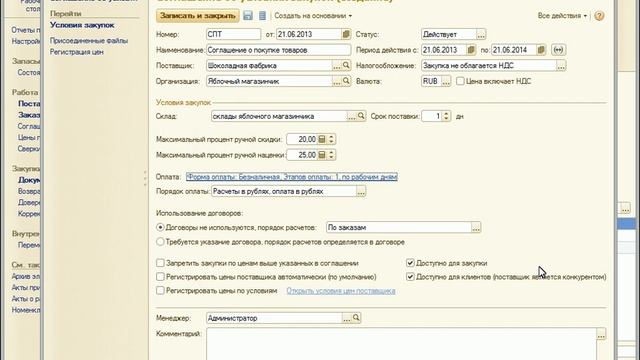The height and width of the screenshot is (360, 640).
Task: Enable 'Регистрировать цены поставщика автоматически' checkbox
Action: click(x=160, y=277)
